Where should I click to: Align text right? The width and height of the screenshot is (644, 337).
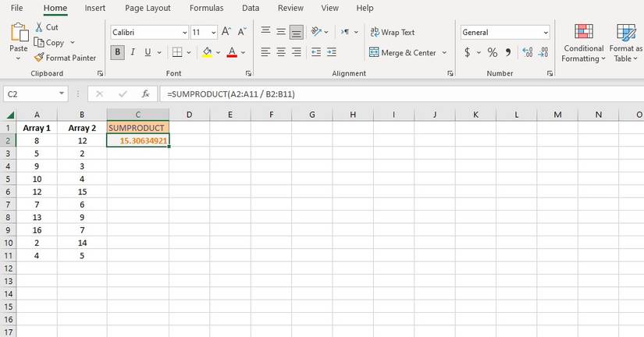pos(296,52)
